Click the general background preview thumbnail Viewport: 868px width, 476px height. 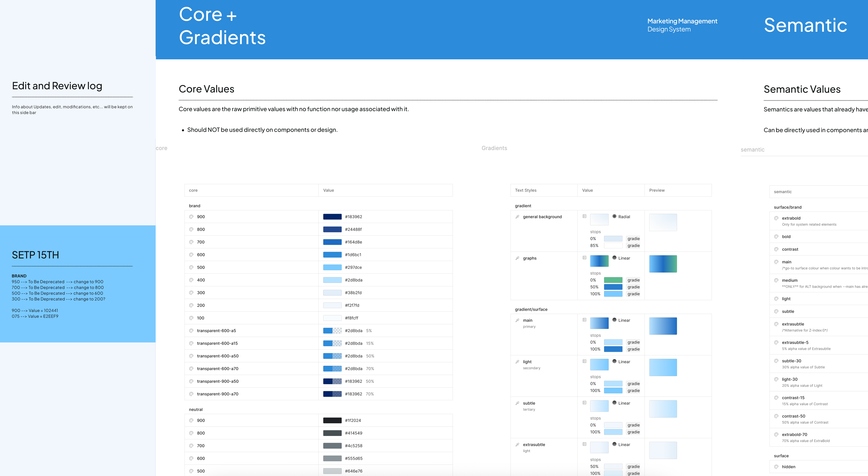663,222
